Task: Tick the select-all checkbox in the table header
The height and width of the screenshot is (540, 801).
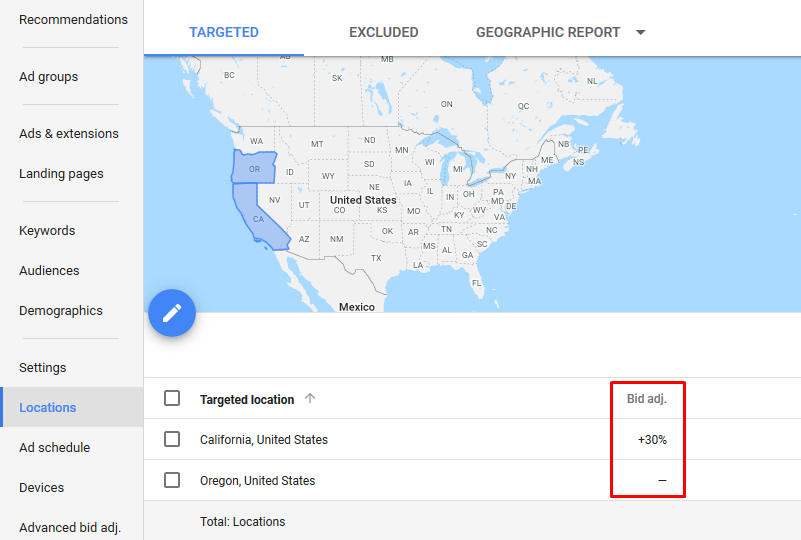Action: [172, 398]
